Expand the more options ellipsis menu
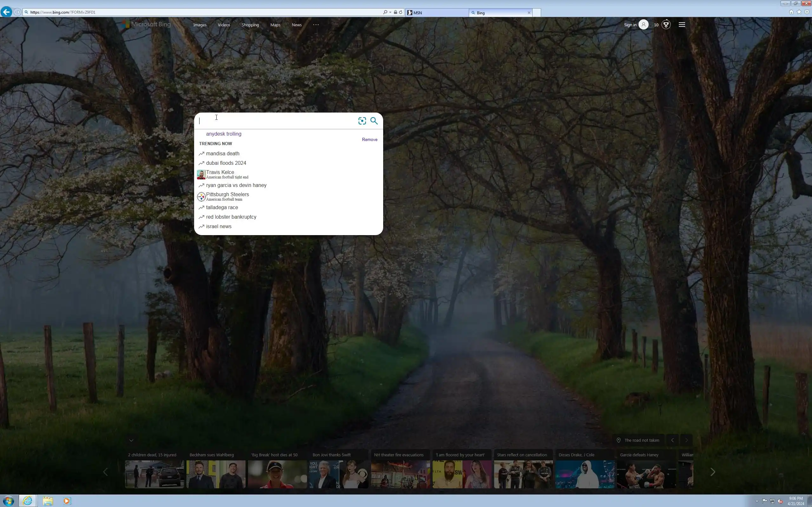The height and width of the screenshot is (507, 812). [x=316, y=24]
